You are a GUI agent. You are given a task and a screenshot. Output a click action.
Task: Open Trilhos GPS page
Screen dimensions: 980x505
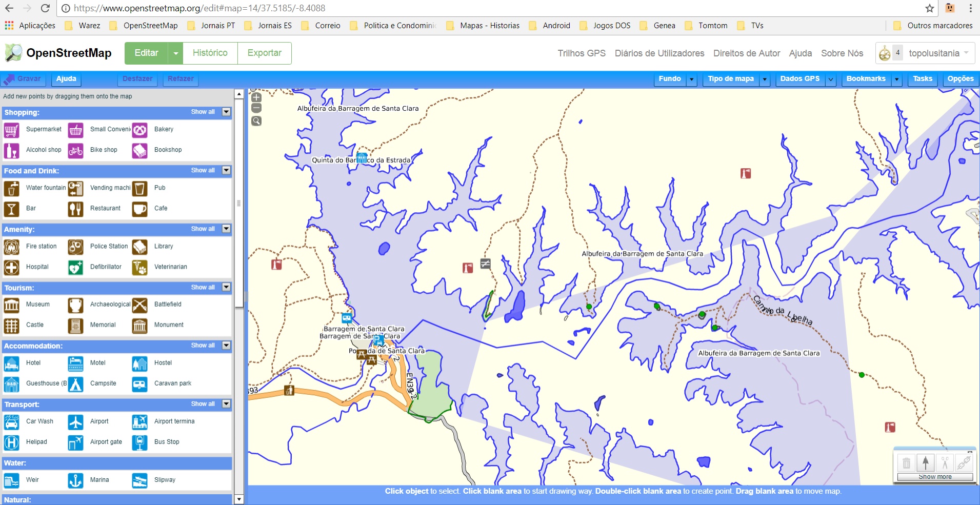click(582, 53)
